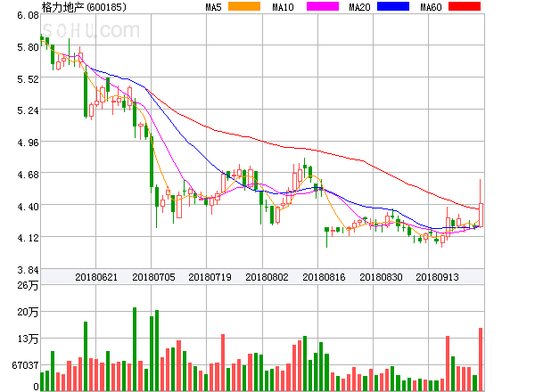535x392 pixels.
Task: Click the MA60 legend label
Action: point(431,7)
